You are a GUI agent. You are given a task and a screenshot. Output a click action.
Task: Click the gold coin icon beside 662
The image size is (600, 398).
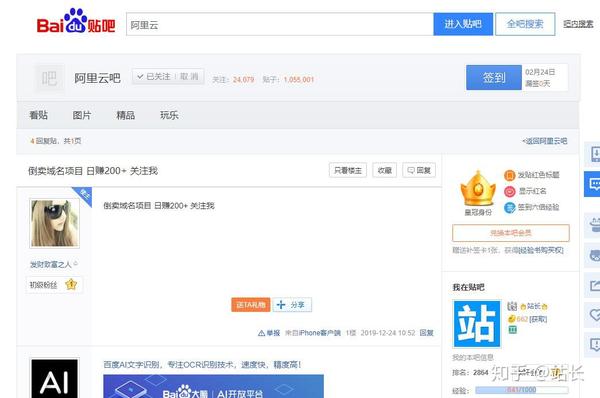tap(512, 319)
